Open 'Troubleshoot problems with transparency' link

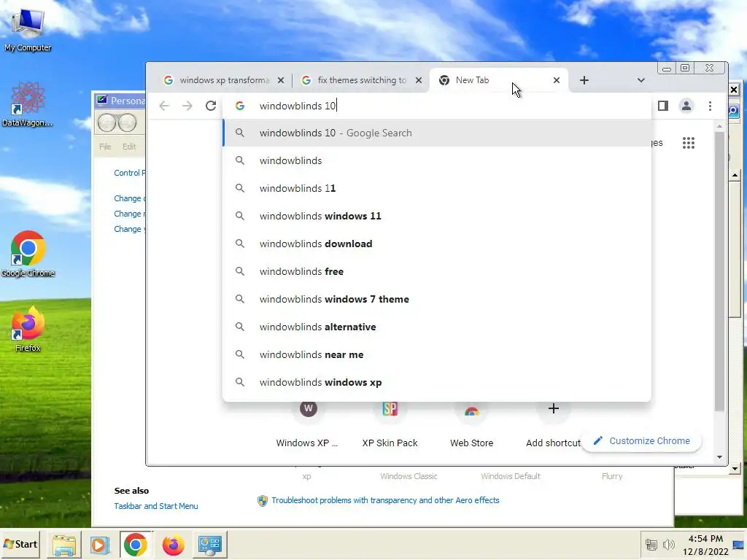point(385,500)
